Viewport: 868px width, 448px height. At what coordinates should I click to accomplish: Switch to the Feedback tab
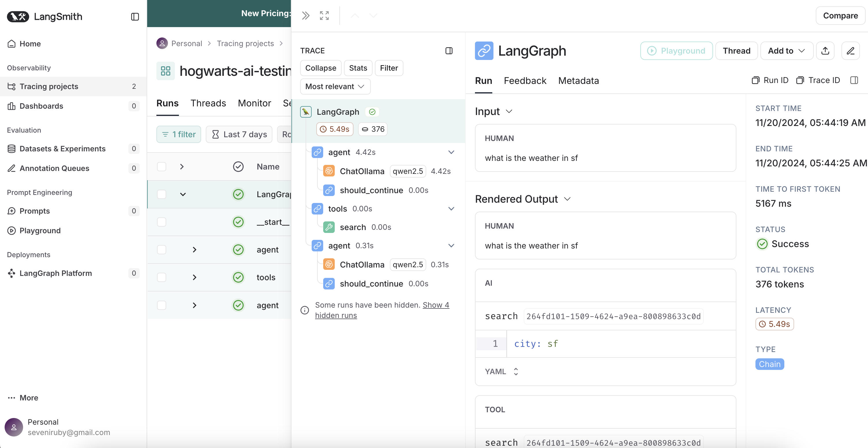tap(525, 81)
